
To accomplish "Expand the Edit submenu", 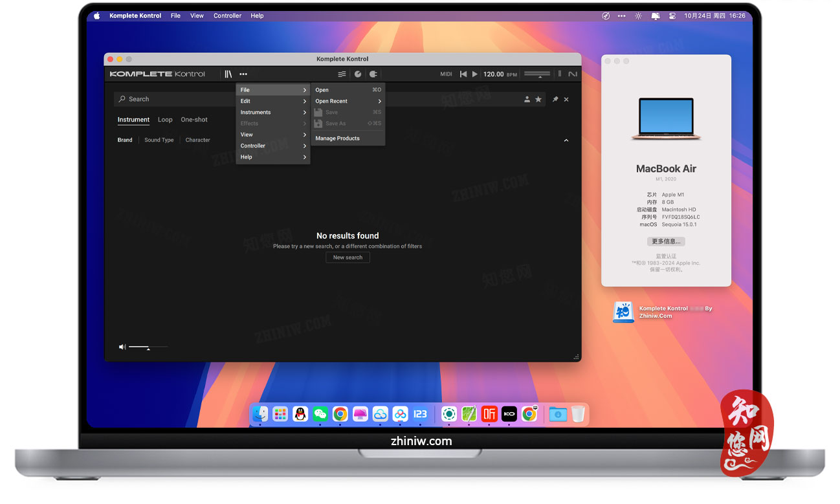I will pos(273,101).
